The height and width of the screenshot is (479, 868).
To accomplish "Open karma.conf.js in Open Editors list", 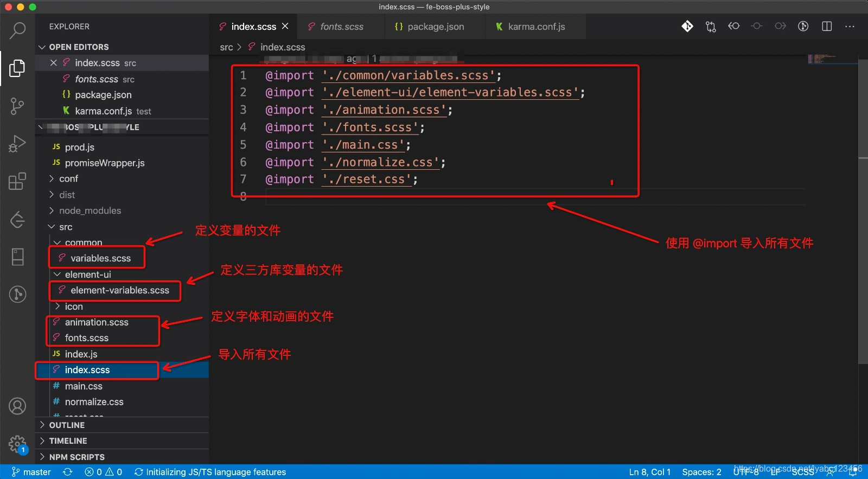I will click(x=122, y=111).
